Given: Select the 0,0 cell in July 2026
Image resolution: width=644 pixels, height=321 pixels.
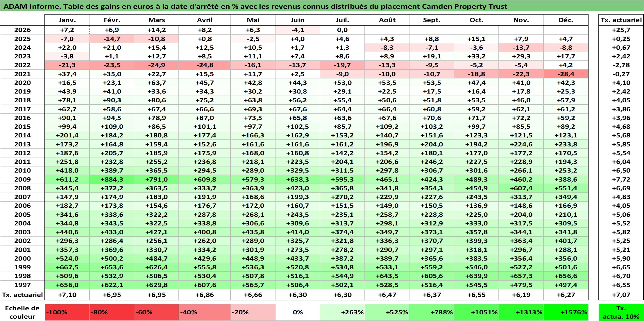Looking at the screenshot, I should click(342, 30).
